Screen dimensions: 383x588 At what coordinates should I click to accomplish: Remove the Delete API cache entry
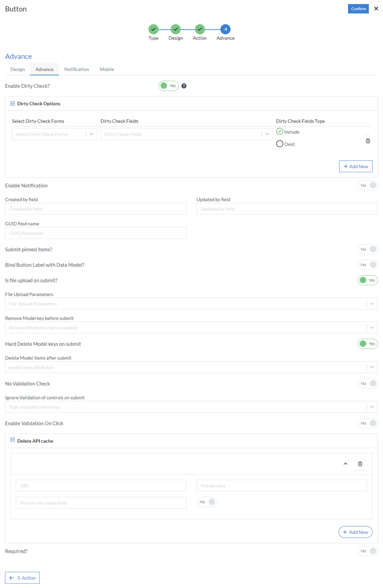[x=360, y=464]
